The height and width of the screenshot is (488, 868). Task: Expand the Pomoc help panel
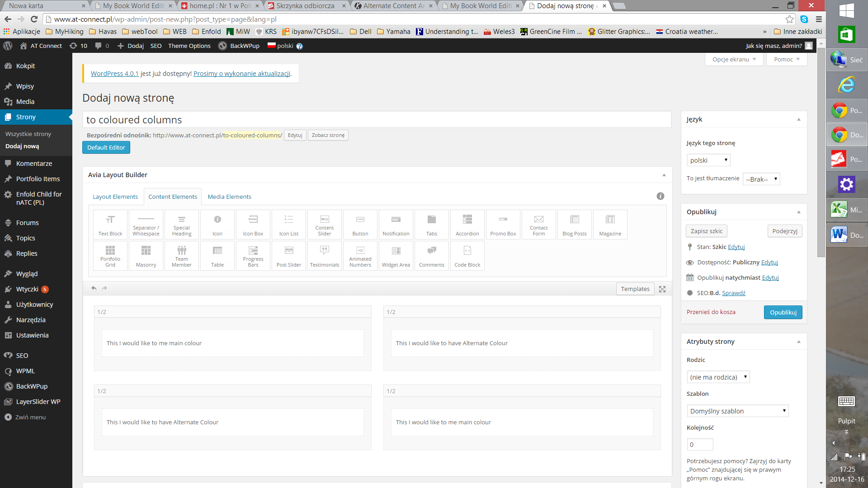tap(787, 59)
